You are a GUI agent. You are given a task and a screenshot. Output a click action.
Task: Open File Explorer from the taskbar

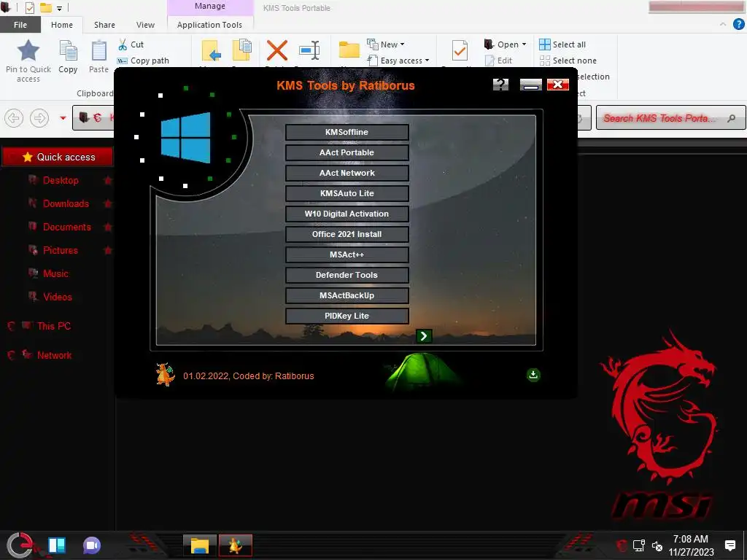click(x=200, y=545)
